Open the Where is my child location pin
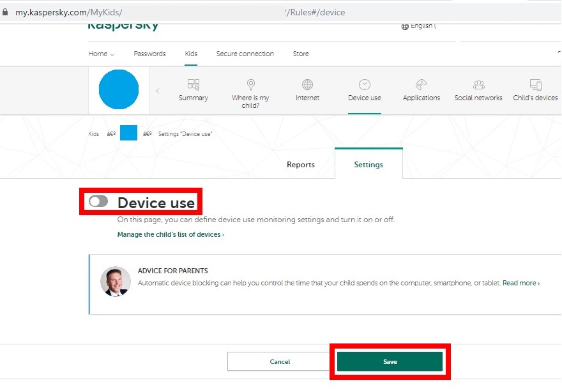The image size is (562, 392). click(250, 84)
